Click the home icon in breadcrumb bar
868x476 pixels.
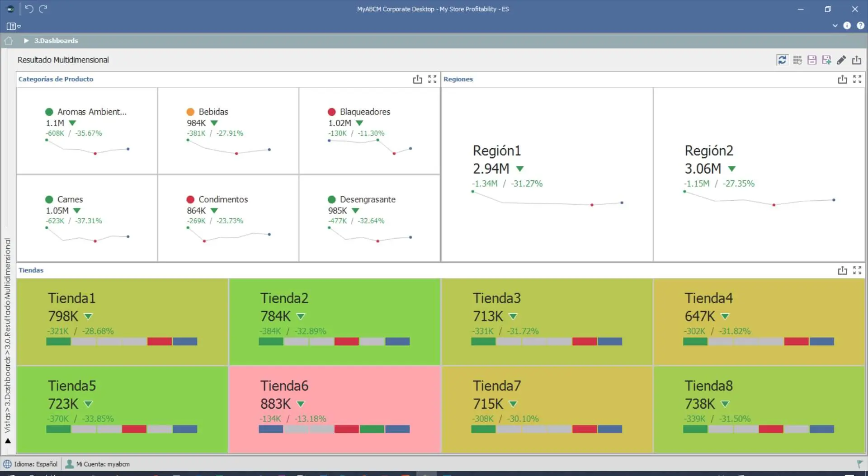point(9,41)
